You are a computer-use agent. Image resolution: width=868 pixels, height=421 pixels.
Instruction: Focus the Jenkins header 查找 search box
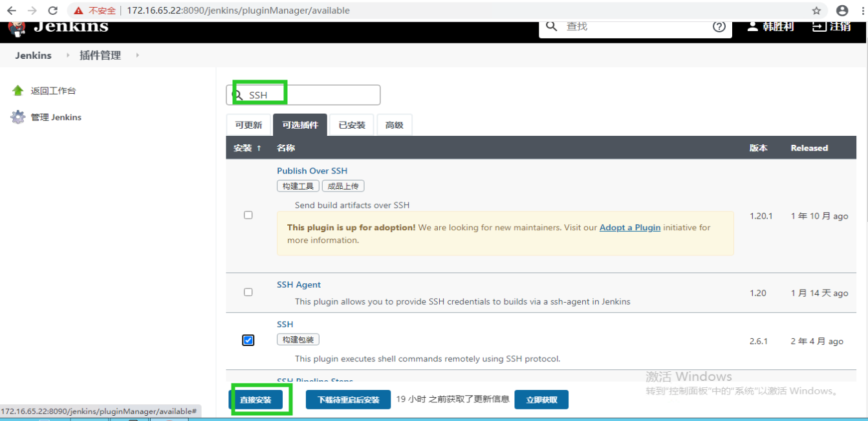point(637,27)
